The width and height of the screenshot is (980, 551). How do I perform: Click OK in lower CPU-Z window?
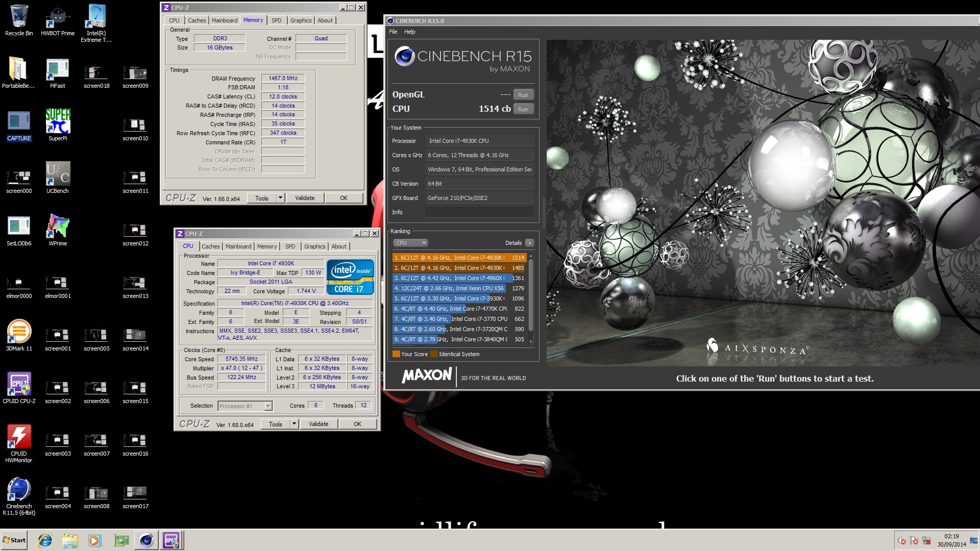click(x=357, y=424)
